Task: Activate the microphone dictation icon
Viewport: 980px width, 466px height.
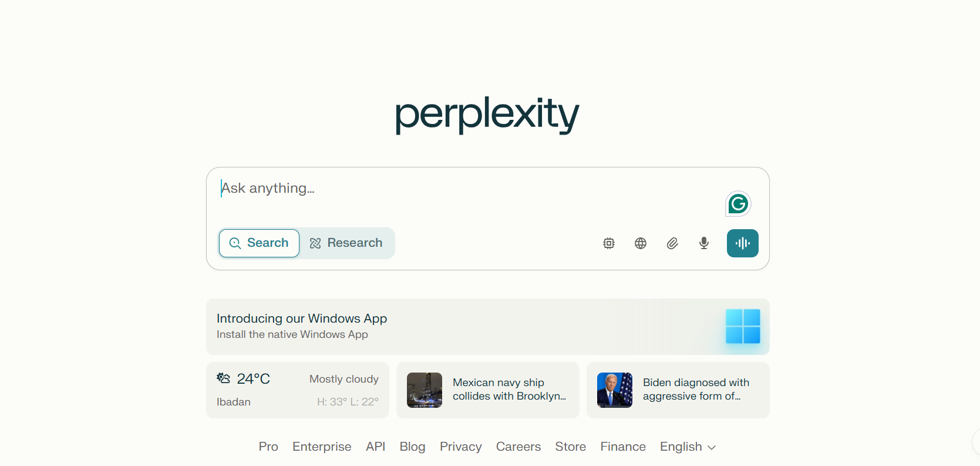Action: 703,243
